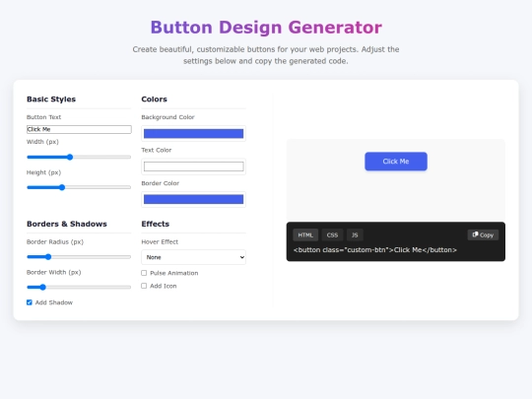Click the Button Text input field
532x399 pixels.
[79, 129]
